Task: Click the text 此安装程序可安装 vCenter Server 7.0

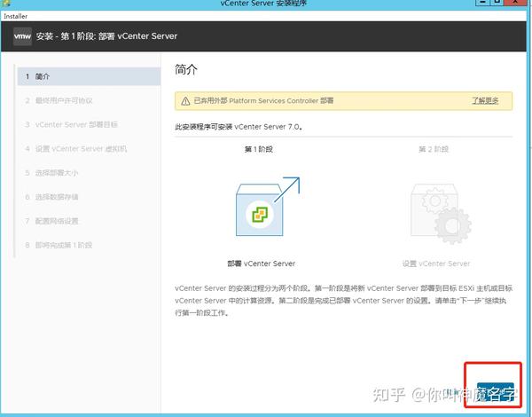Action: (x=239, y=127)
